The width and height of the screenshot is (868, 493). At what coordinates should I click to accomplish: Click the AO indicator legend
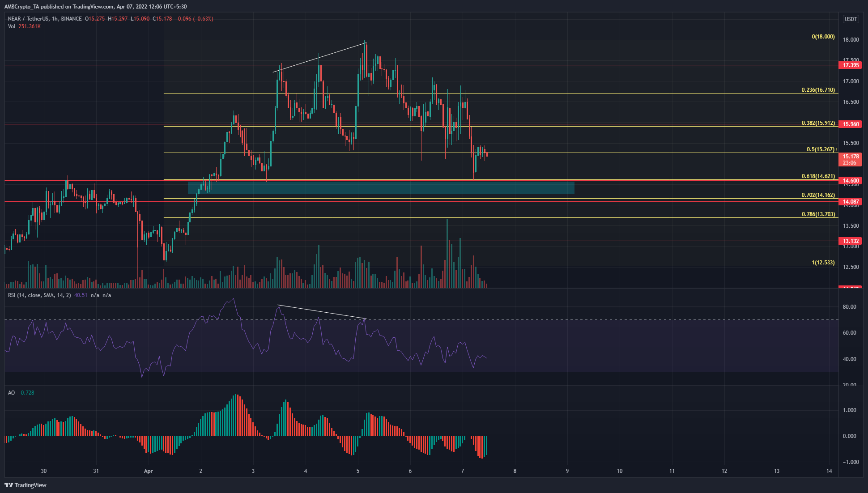[11, 393]
